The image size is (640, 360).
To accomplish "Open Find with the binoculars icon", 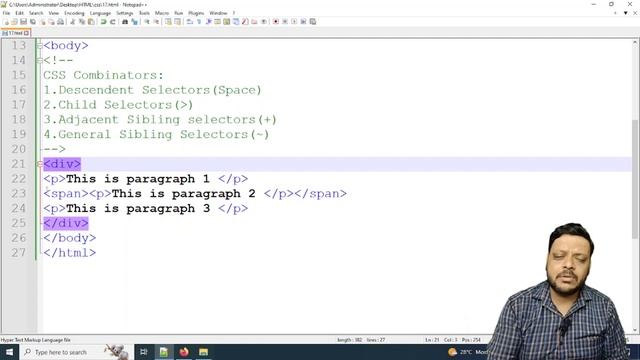I will click(x=125, y=22).
